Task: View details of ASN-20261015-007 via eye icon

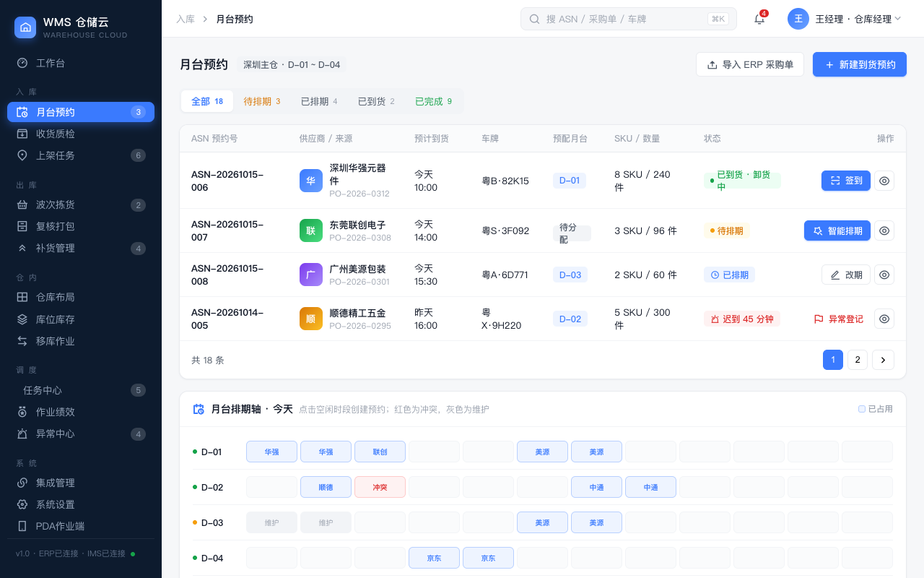Action: pos(884,230)
